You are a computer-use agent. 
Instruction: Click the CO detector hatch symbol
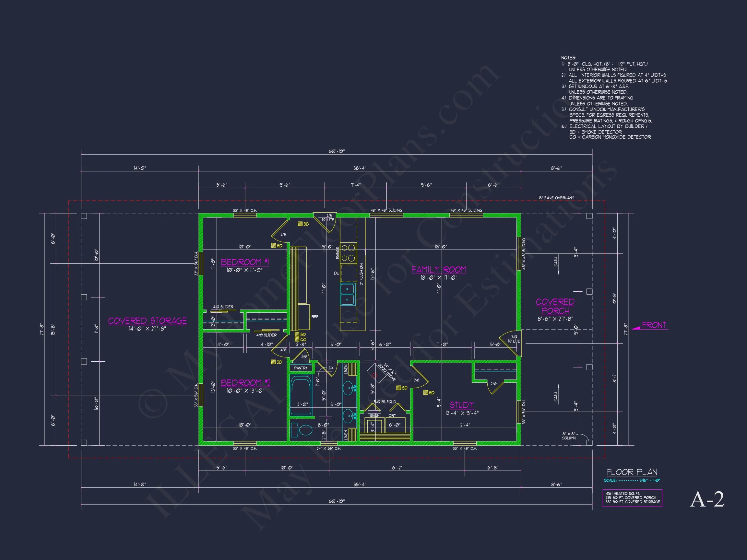[x=297, y=339]
